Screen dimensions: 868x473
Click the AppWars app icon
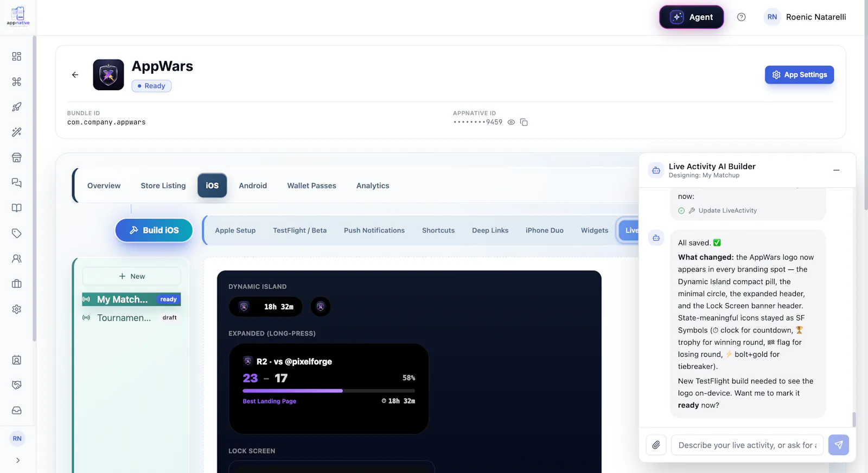(108, 74)
